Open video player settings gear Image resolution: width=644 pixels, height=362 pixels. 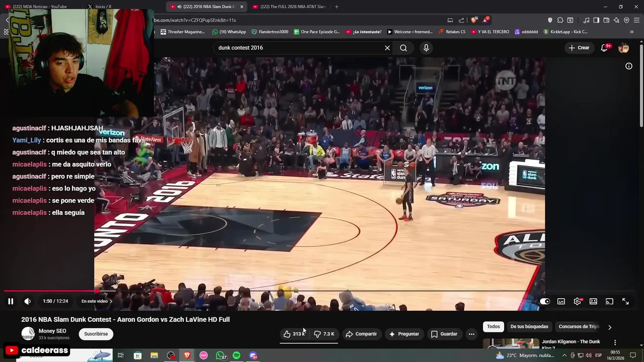[x=577, y=301]
